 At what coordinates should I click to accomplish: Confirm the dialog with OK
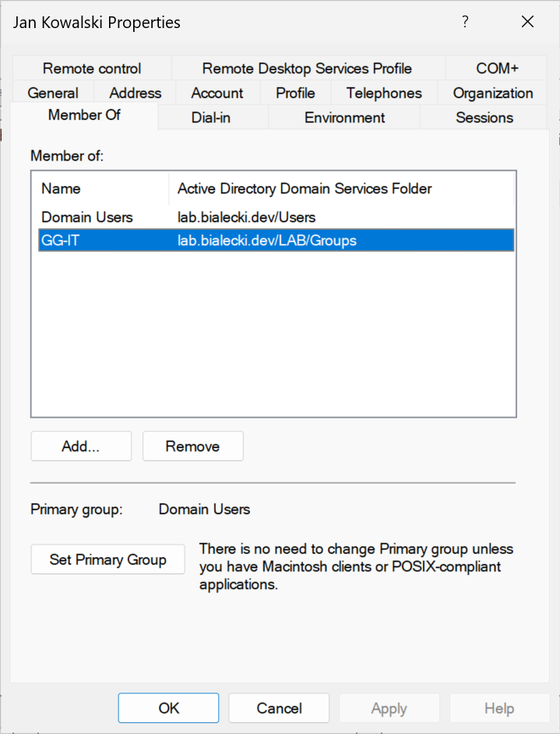(168, 708)
